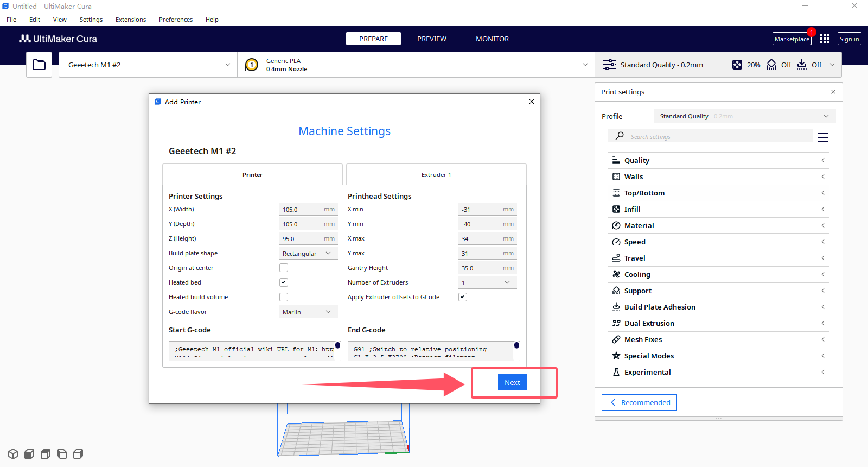This screenshot has width=868, height=467.
Task: Open the Build plate shape dropdown
Action: [308, 254]
